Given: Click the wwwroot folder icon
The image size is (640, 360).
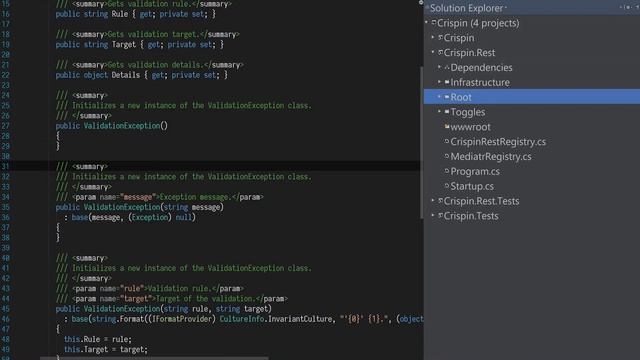Looking at the screenshot, I should 447,127.
